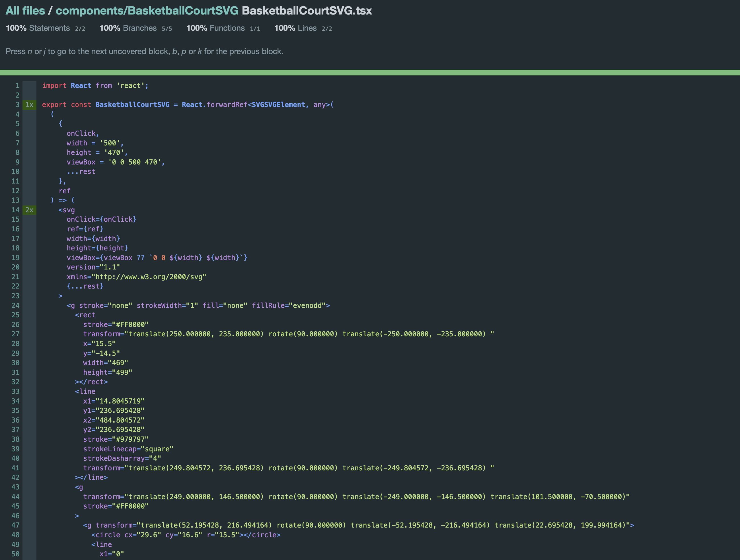This screenshot has height=560, width=740.
Task: Click the 100% Statements coverage stat
Action: [x=46, y=28]
